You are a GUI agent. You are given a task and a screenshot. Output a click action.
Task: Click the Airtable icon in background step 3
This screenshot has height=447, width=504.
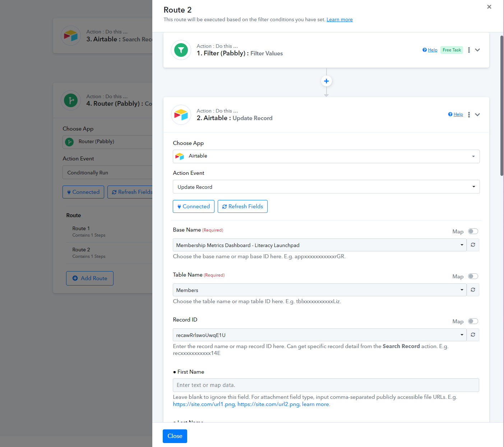coord(71,36)
